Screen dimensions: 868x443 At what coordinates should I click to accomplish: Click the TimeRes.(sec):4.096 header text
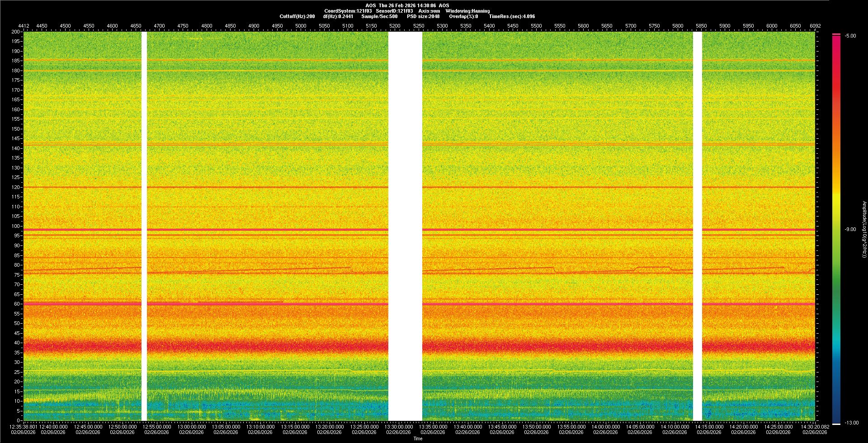[x=512, y=16]
